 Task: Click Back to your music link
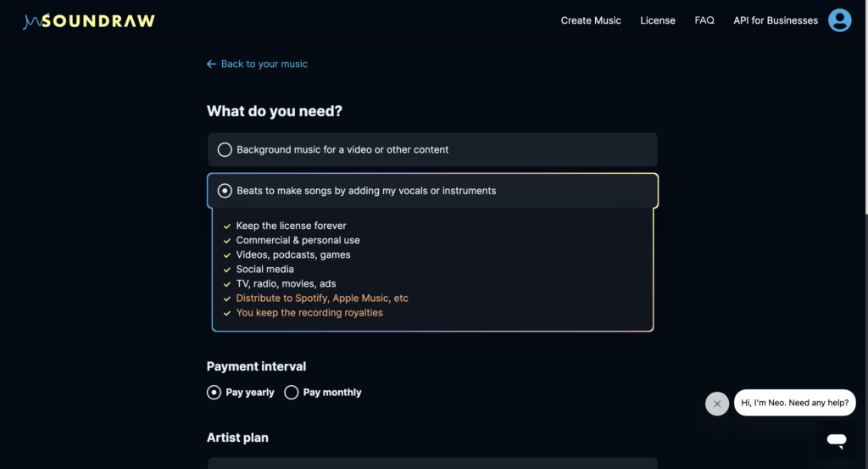click(264, 64)
